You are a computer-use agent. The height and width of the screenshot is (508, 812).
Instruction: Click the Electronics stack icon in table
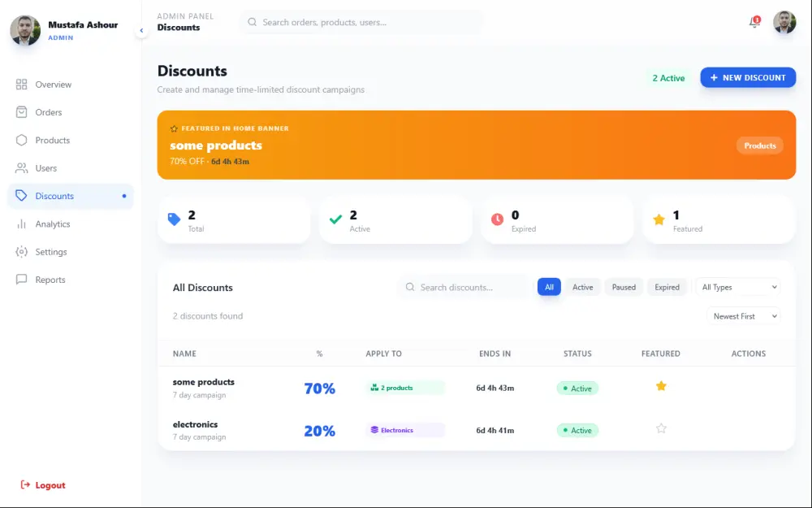(x=374, y=430)
